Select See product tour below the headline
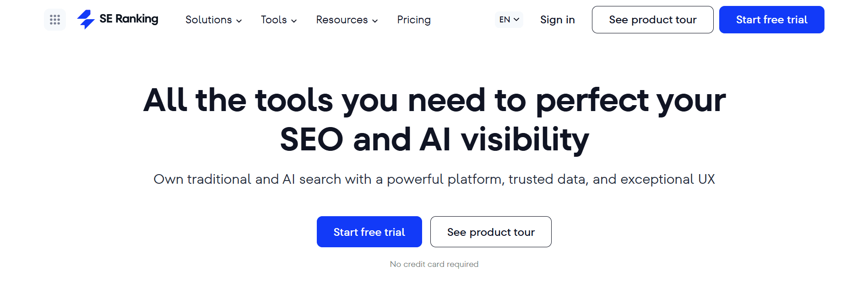This screenshot has width=868, height=282. [x=490, y=232]
